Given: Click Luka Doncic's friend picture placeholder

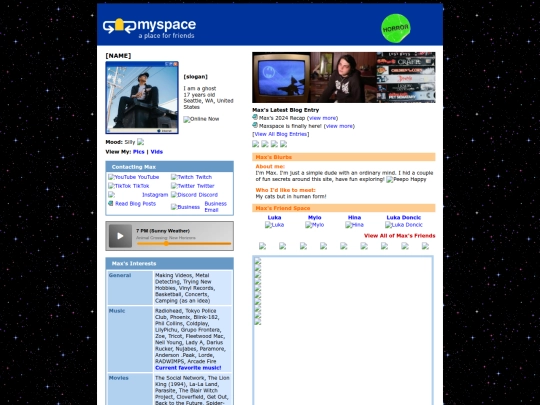Looking at the screenshot, I should point(404,225).
